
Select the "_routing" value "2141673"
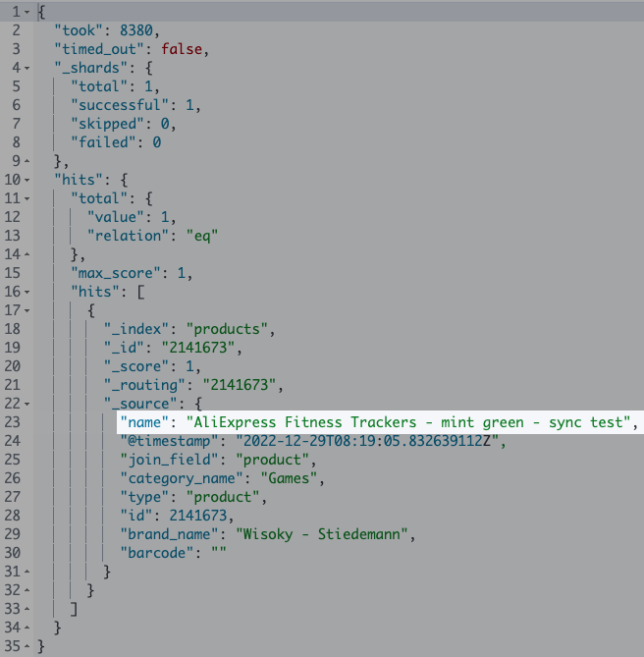point(239,385)
